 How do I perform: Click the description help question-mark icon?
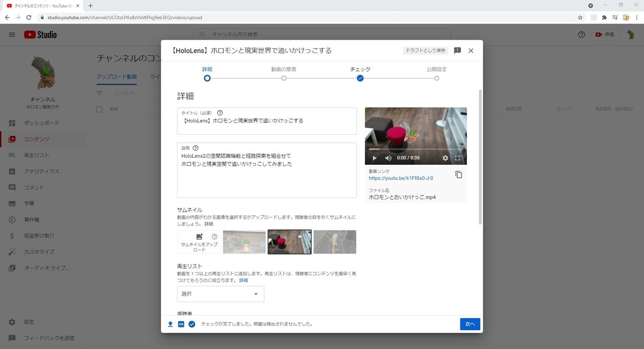pos(195,148)
